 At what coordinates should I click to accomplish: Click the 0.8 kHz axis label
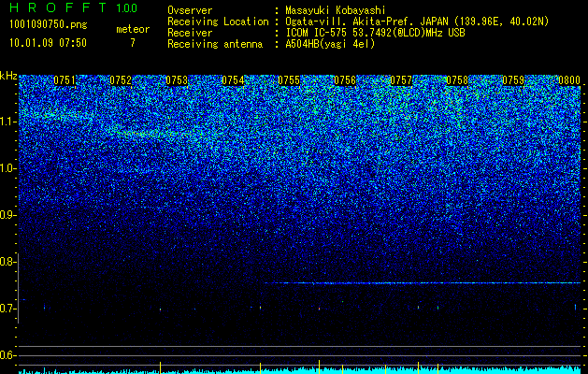pyautogui.click(x=7, y=262)
